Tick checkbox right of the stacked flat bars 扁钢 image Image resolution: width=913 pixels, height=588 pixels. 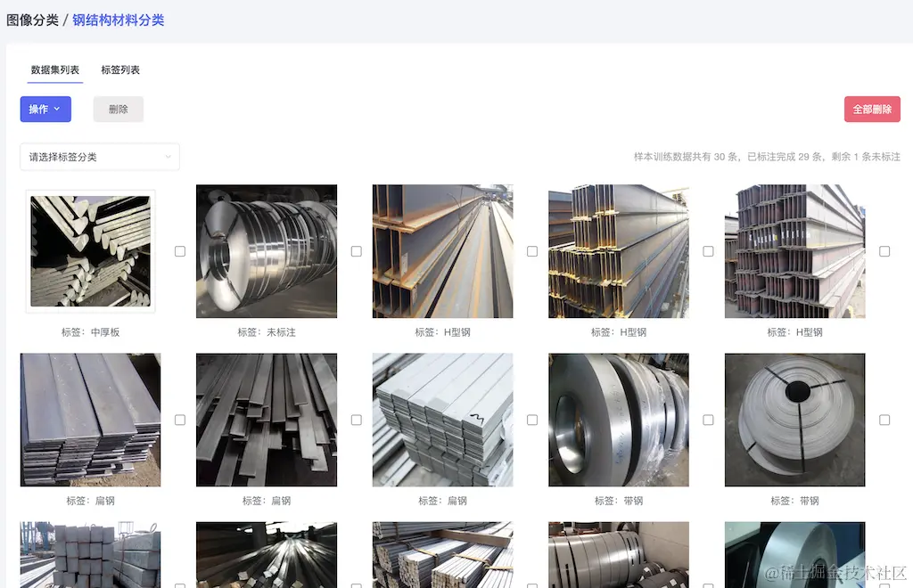click(180, 420)
